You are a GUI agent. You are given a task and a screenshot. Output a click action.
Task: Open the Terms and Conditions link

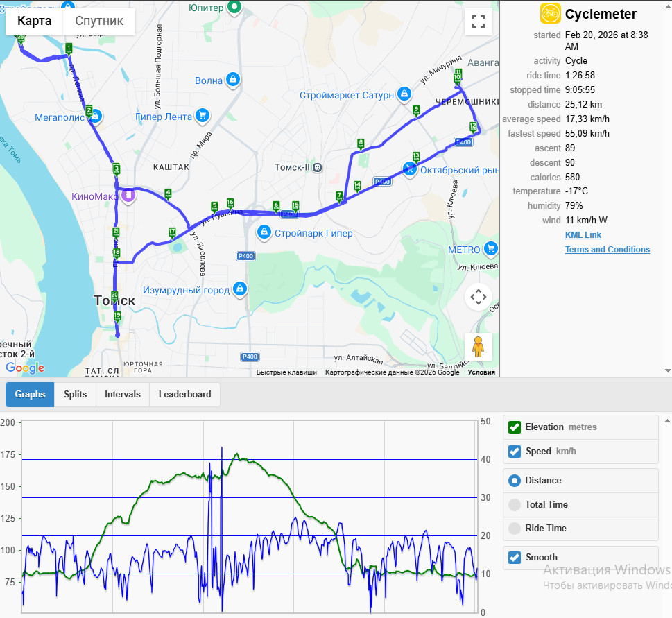point(608,250)
